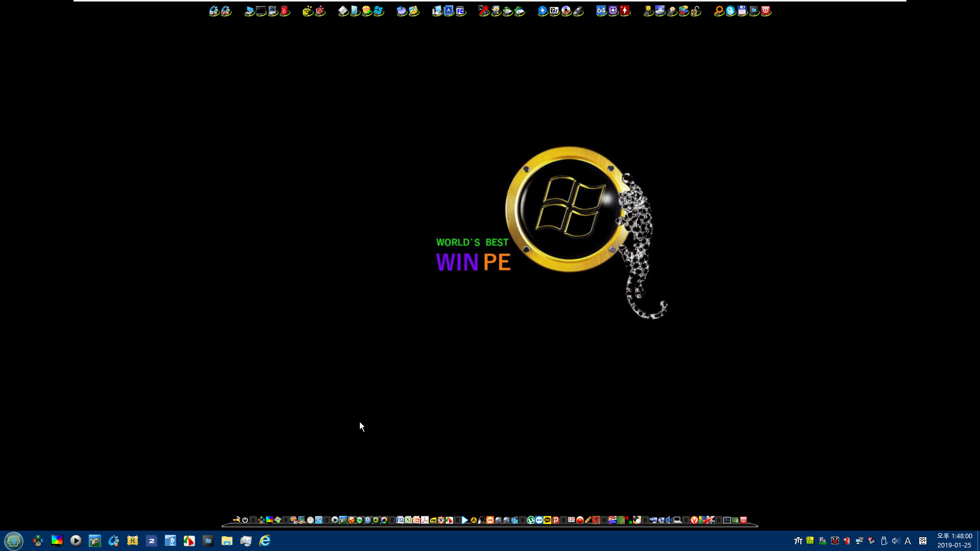This screenshot has width=980, height=551.
Task: Open the TeamViewer icon in bottom dock
Action: coord(539,520)
